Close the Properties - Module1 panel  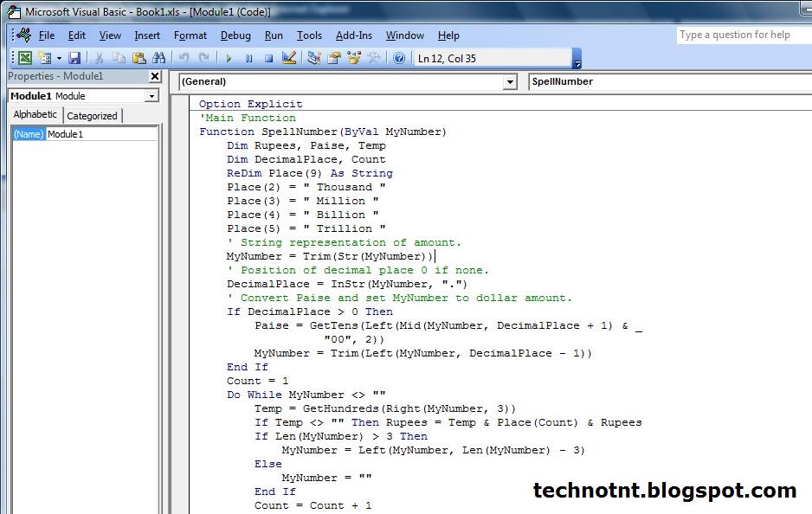tap(154, 76)
